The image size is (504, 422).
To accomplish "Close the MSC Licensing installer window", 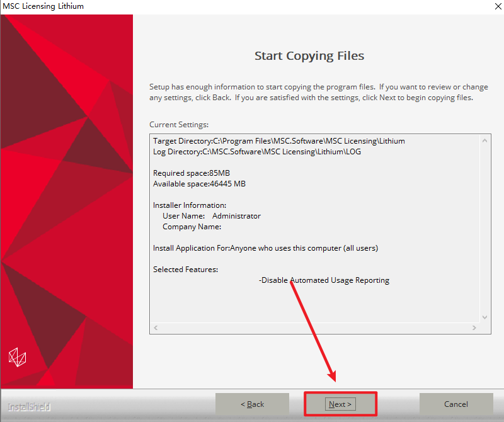I will tap(491, 6).
